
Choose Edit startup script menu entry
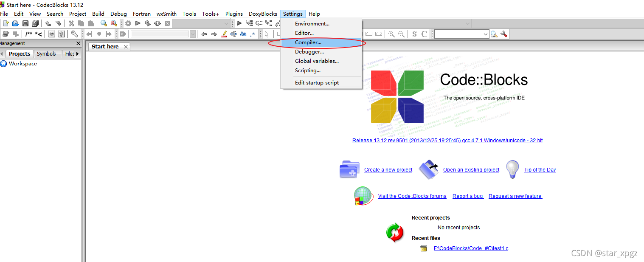321,83
